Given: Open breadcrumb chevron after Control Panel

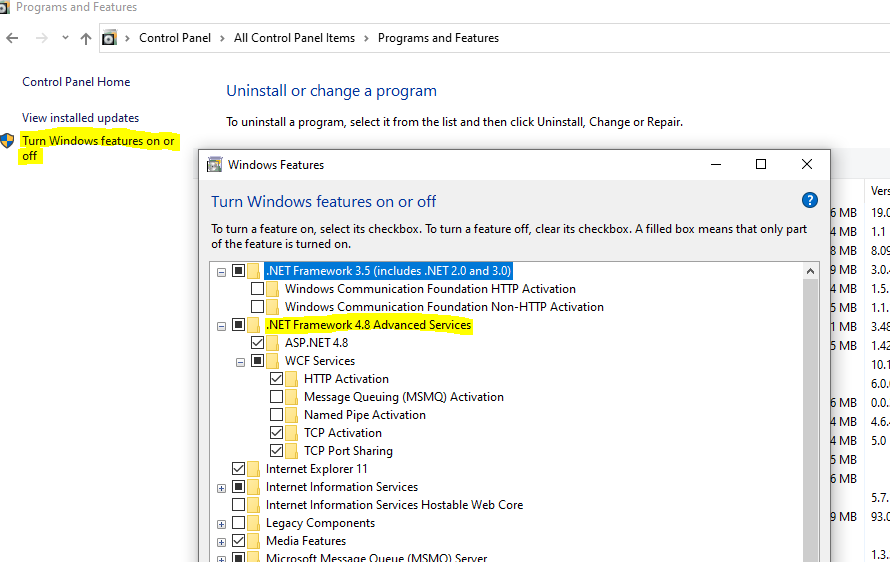Looking at the screenshot, I should tap(222, 38).
